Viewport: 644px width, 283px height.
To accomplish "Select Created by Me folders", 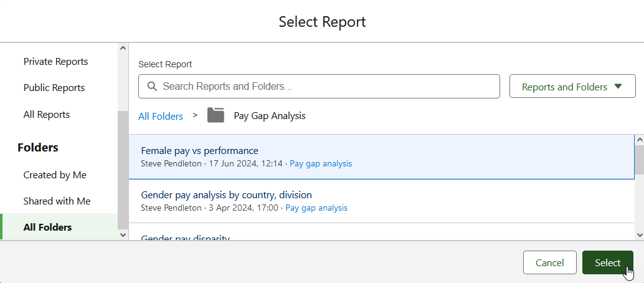I will [55, 175].
